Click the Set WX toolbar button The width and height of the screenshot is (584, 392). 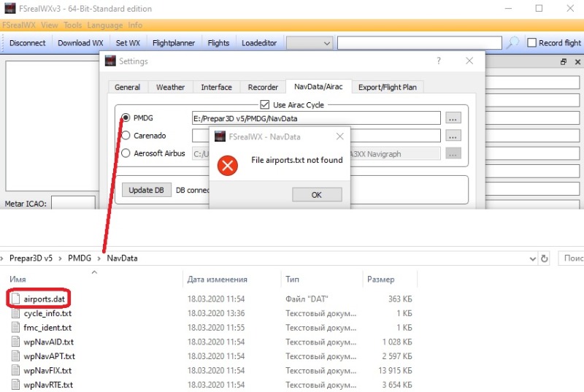pos(128,43)
